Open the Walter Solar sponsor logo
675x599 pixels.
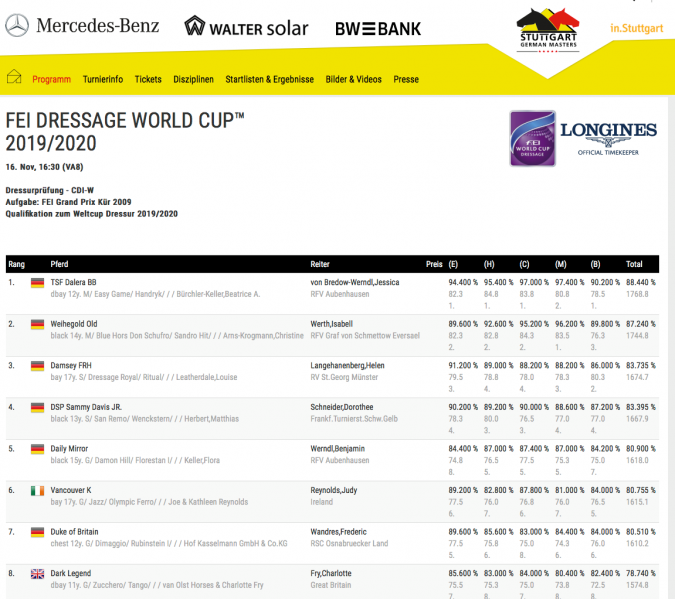246,28
